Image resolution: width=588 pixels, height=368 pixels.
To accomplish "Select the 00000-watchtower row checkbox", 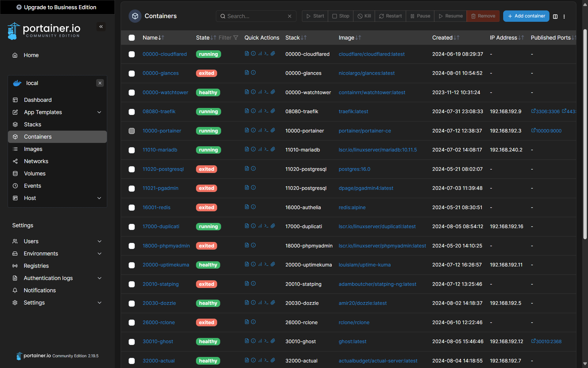I will click(132, 93).
